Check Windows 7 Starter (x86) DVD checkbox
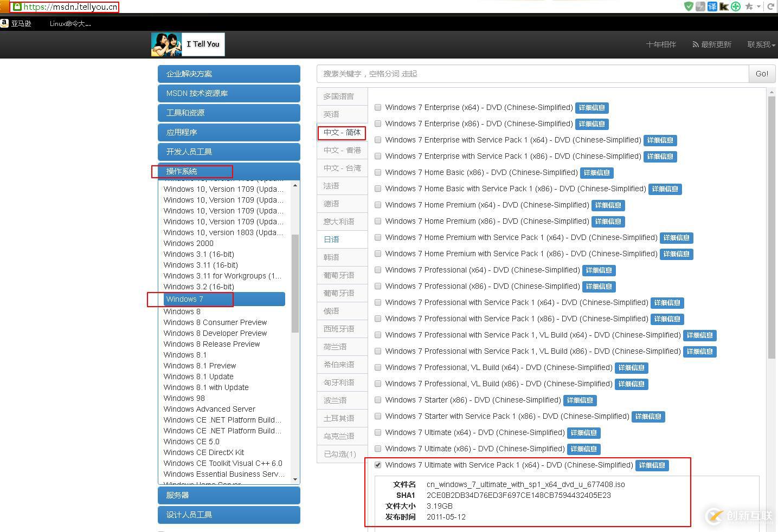The width and height of the screenshot is (778, 532). [x=378, y=400]
